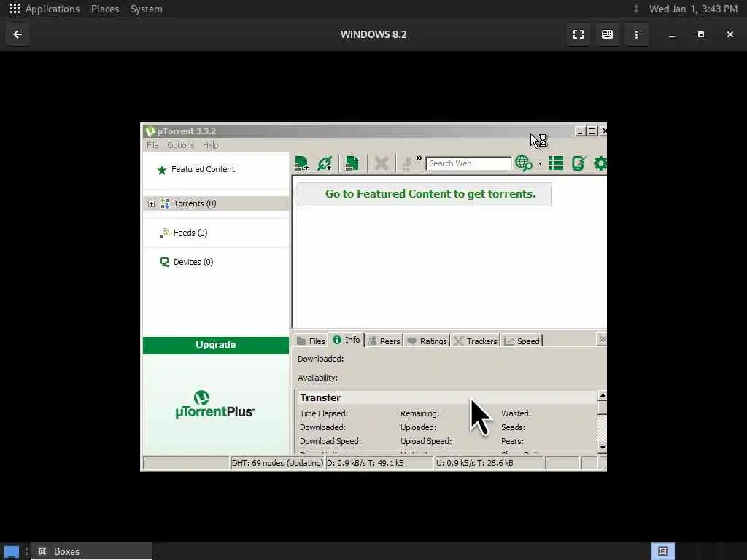Click scroll up arrow in Transfer panel

[602, 396]
